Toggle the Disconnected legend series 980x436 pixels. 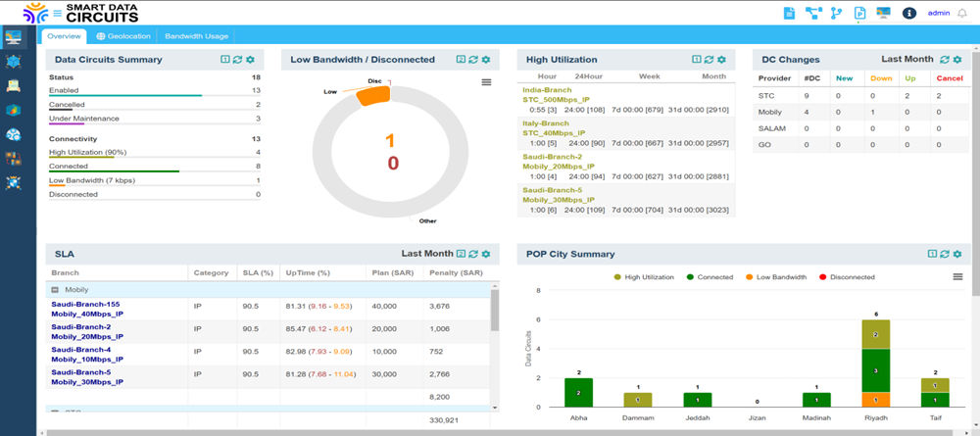click(846, 277)
